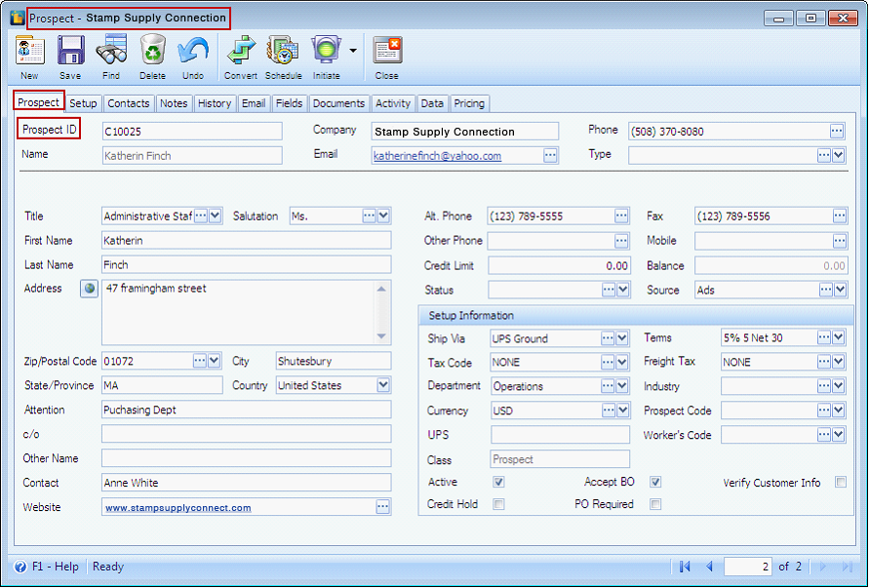
Task: Click the ellipsis button beside Phone
Action: [x=836, y=132]
